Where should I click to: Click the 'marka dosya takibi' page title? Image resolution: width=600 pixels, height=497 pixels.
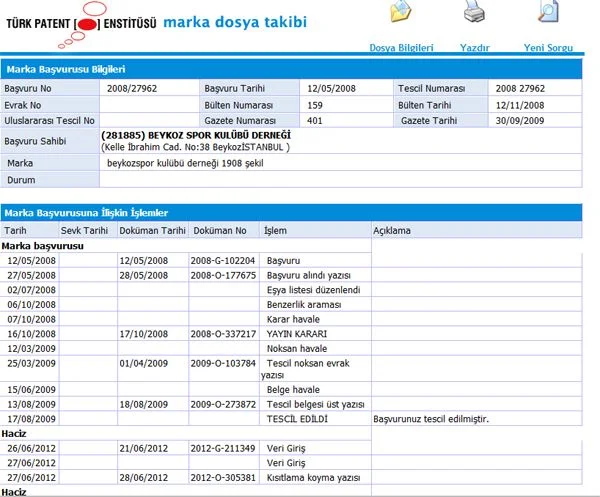235,22
